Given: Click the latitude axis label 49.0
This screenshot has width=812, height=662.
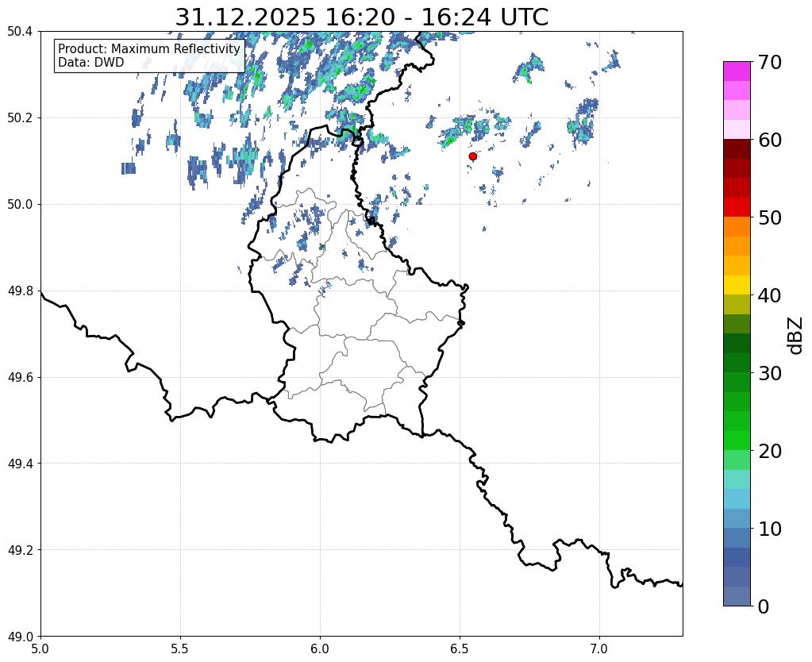Looking at the screenshot, I should [20, 637].
